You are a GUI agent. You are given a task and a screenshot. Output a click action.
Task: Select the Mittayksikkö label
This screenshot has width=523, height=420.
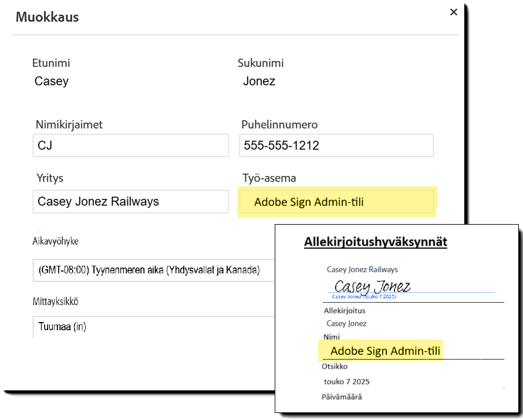point(55,302)
